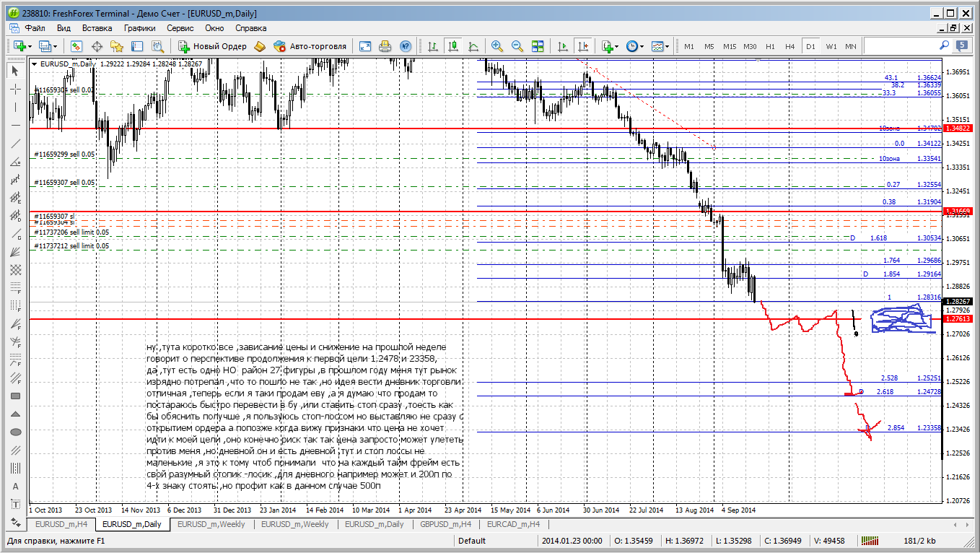Open the templates dropdown
The image size is (980, 553).
(668, 46)
